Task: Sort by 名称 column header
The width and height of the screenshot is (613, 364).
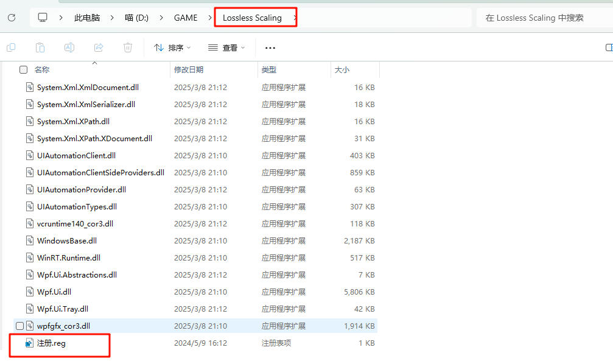Action: pyautogui.click(x=42, y=69)
